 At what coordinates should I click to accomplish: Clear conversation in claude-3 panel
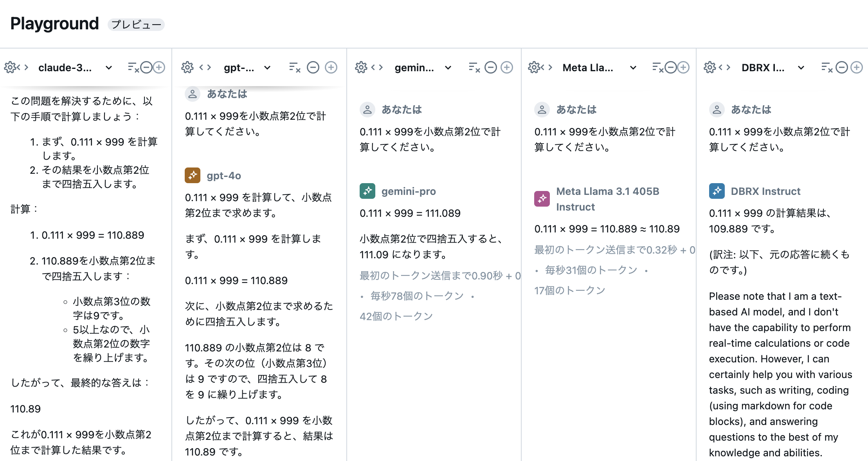133,67
